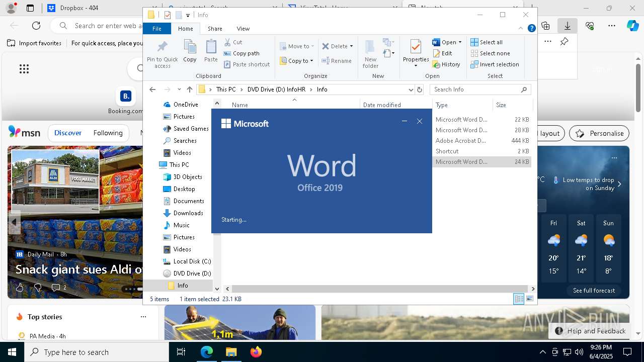Switch to the Share ribbon tab

(215, 29)
